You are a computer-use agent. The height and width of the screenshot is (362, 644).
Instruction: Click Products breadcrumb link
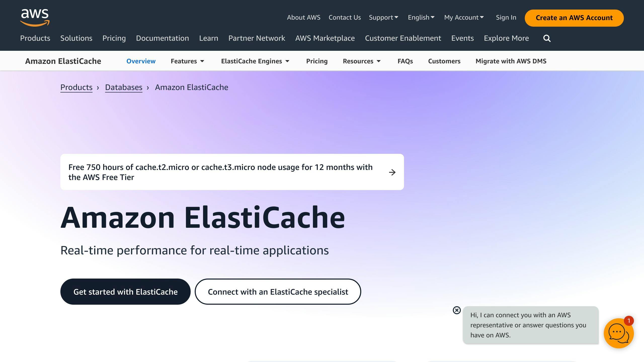coord(76,87)
